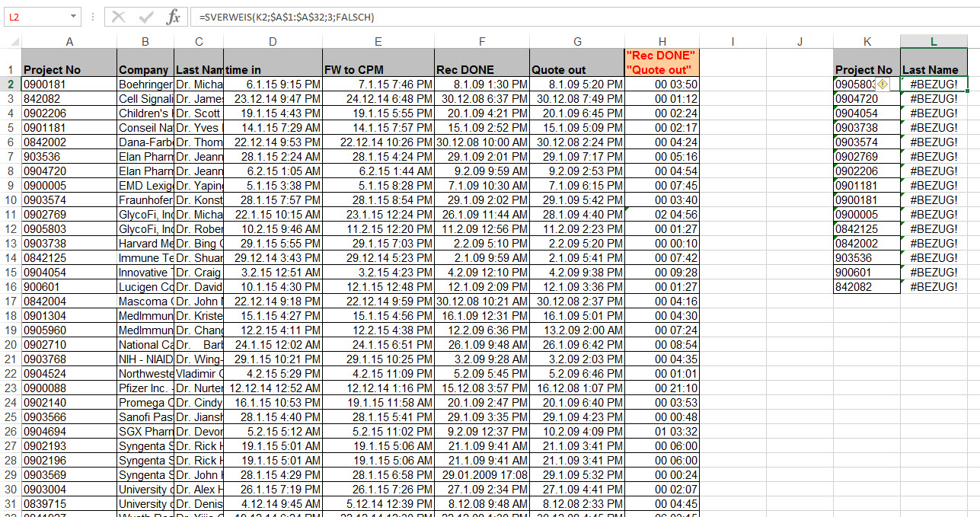Select cell L2 showing #BEZUG! error
980x517 pixels.
[934, 84]
